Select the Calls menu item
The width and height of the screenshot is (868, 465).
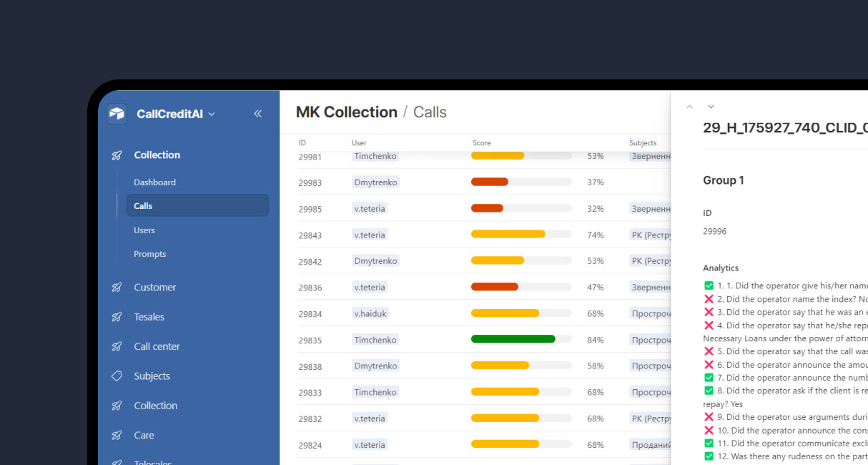(197, 205)
